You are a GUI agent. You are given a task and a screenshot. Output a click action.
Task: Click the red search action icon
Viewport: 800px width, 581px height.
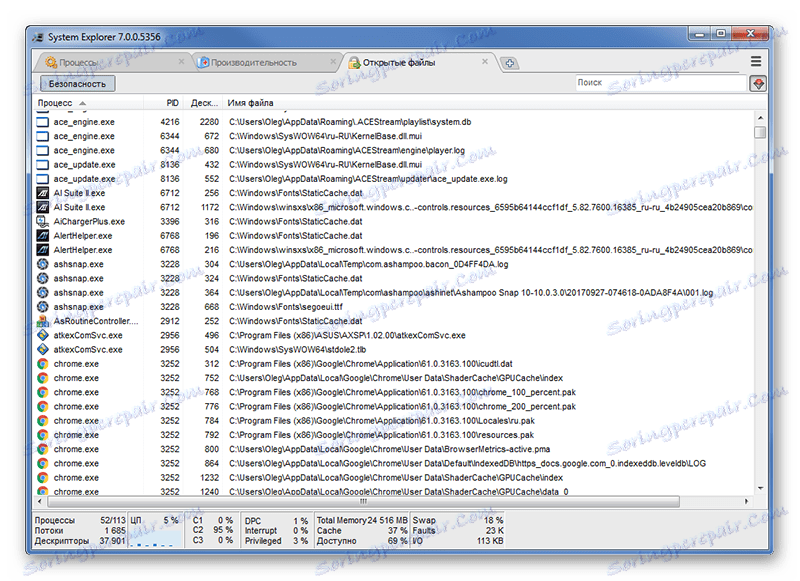click(x=758, y=84)
